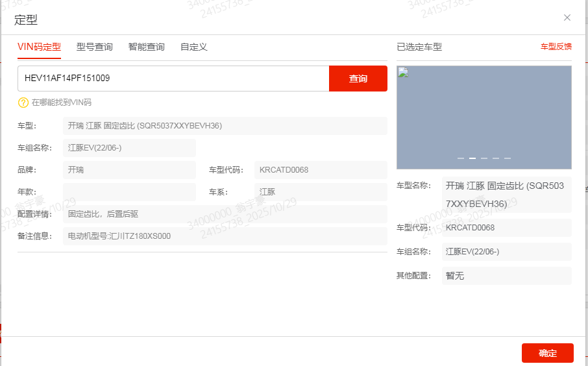Select the first carousel indicator dash
The height and width of the screenshot is (366, 588).
click(461, 158)
